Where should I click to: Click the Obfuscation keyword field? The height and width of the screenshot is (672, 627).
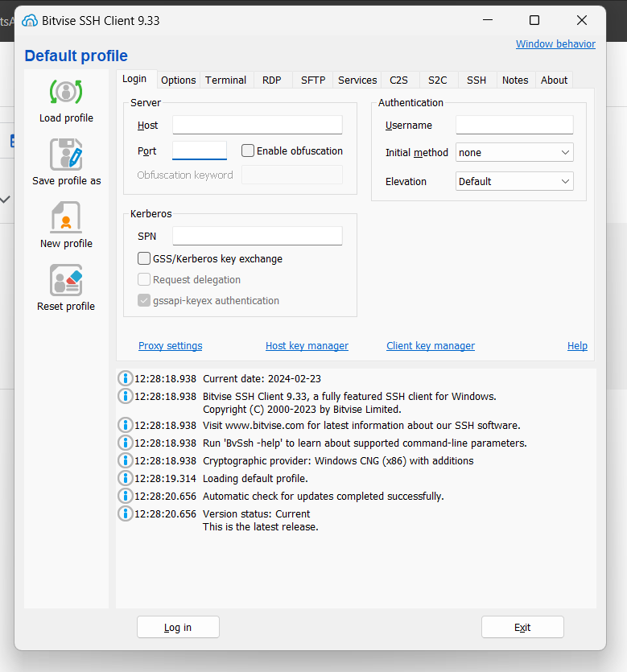pos(292,175)
